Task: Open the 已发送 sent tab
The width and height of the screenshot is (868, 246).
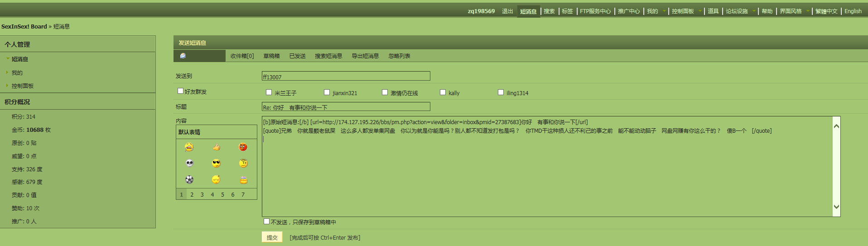Action: click(297, 56)
